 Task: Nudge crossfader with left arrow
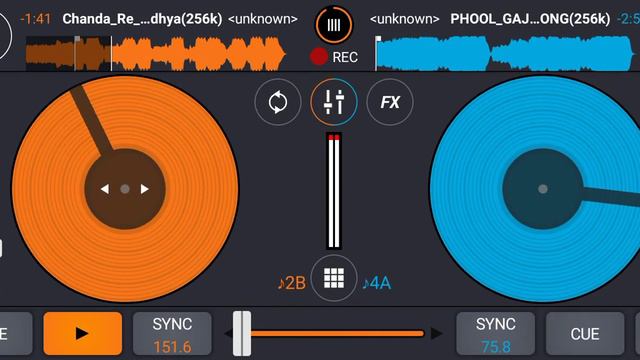(x=228, y=333)
